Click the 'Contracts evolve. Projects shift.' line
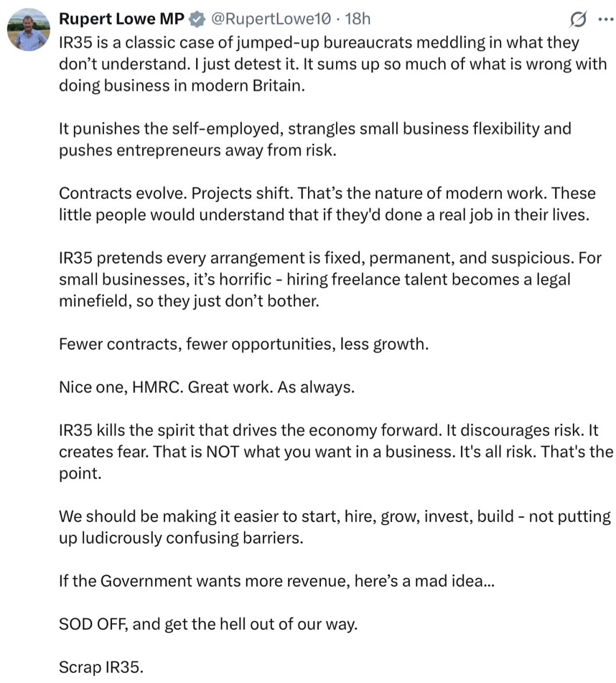Image resolution: width=616 pixels, height=683 pixels. point(327,193)
